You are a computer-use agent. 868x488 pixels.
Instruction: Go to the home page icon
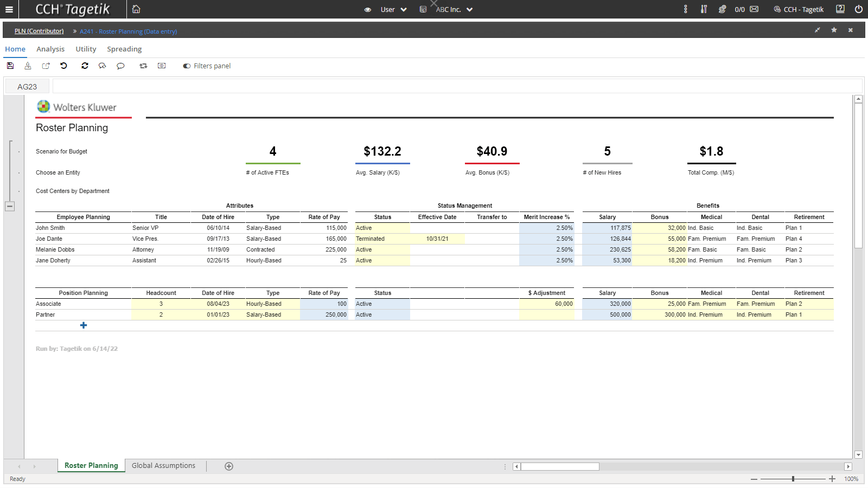pos(136,9)
